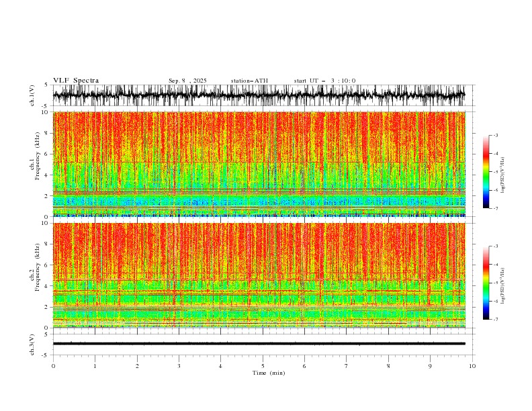This screenshot has width=532, height=411.
Task: Click time-axis tick label '5'
Action: [263, 366]
